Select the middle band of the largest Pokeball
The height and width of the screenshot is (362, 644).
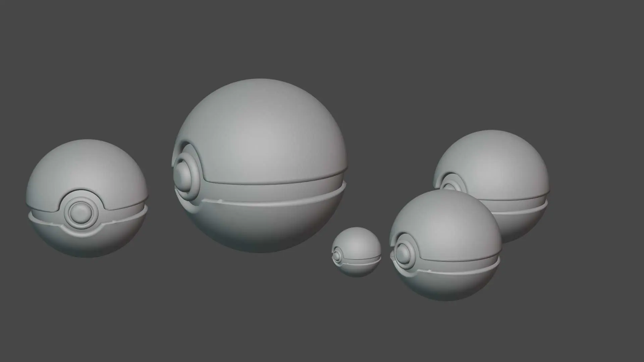(268, 193)
